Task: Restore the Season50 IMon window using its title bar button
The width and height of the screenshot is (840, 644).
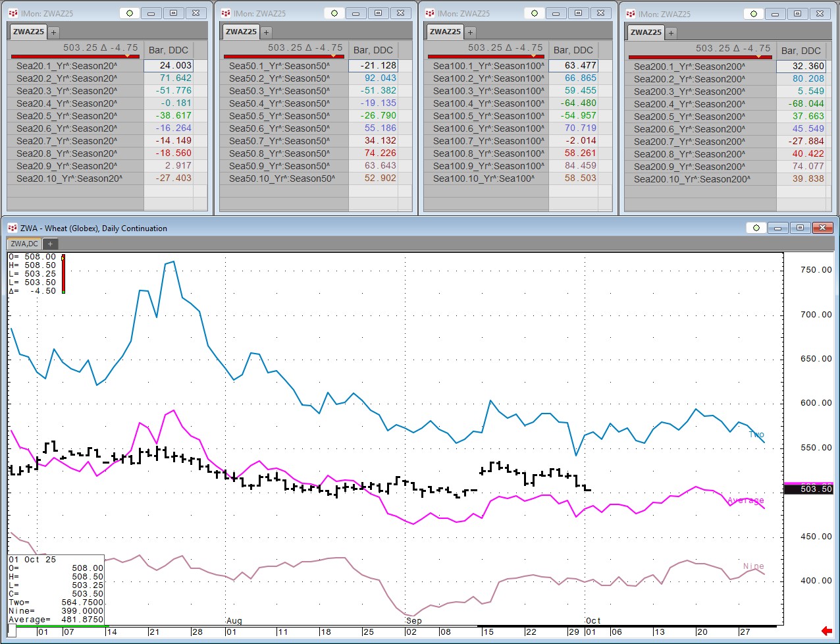Action: pyautogui.click(x=378, y=13)
